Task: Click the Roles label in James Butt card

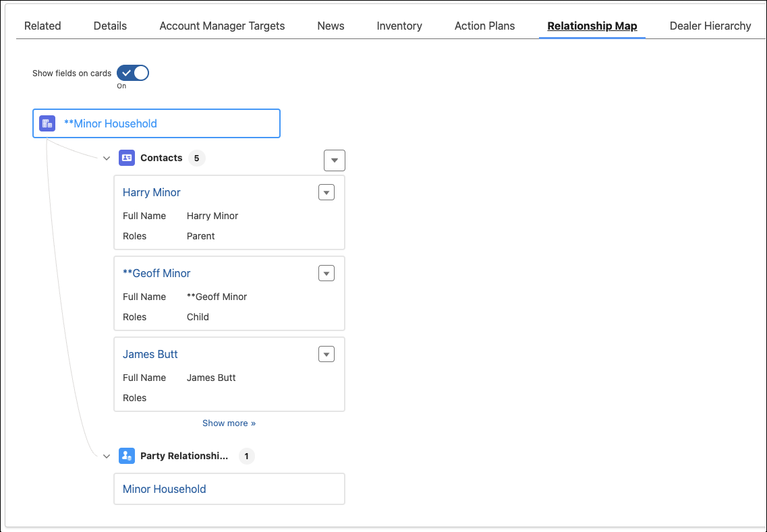Action: pyautogui.click(x=134, y=398)
